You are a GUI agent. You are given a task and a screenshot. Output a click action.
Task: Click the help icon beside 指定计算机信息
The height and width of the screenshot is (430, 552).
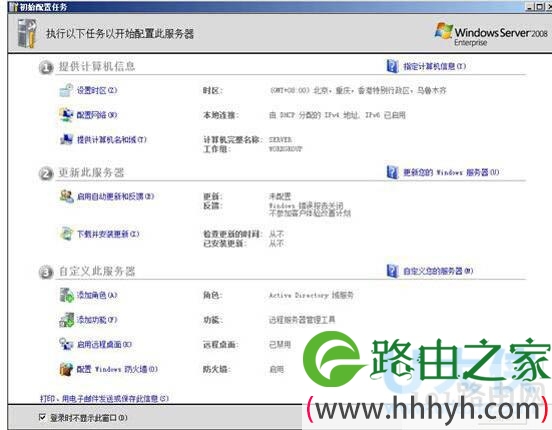click(x=392, y=66)
